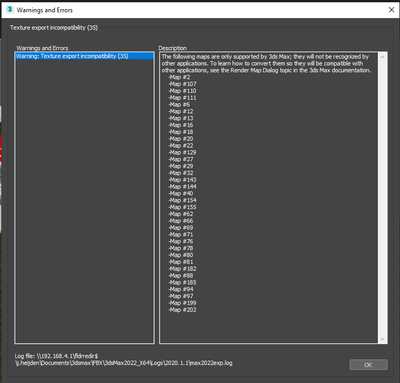Click the Map #182 entry
This screenshot has width=400, height=383.
(182, 268)
